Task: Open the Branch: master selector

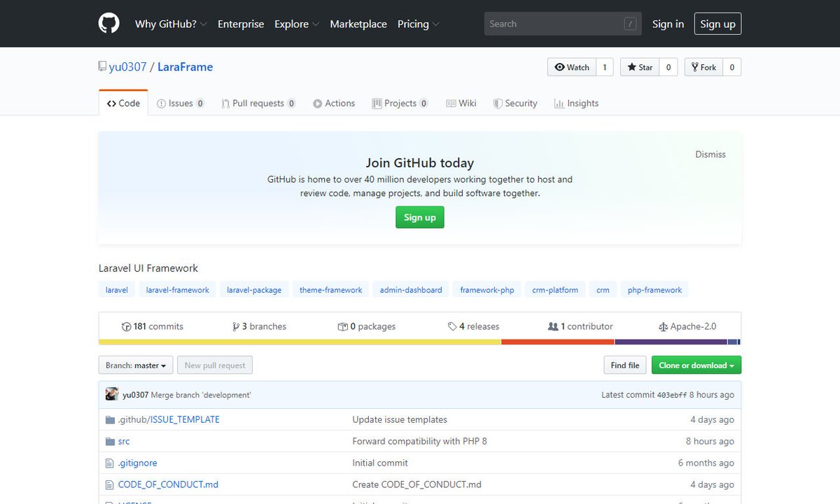Action: click(136, 365)
